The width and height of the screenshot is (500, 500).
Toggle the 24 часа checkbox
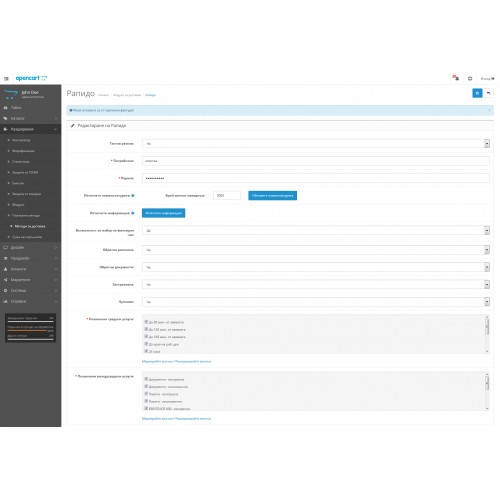pyautogui.click(x=146, y=351)
